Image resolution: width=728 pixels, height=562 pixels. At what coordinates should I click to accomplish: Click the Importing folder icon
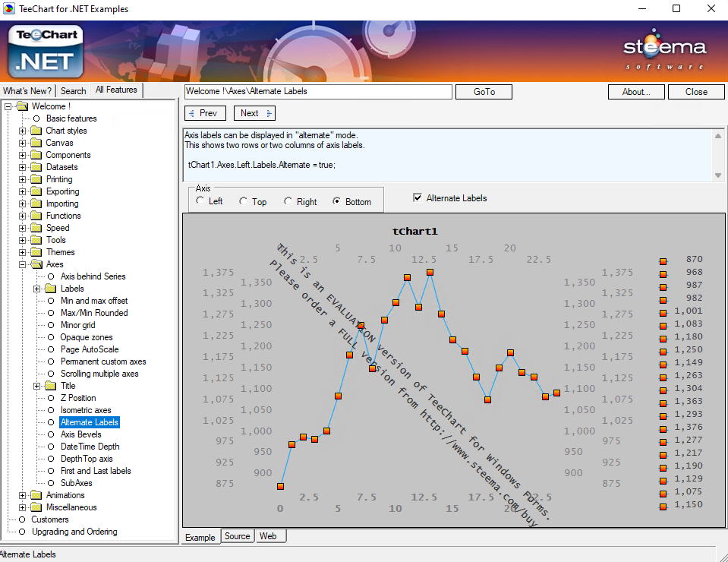[x=36, y=204]
